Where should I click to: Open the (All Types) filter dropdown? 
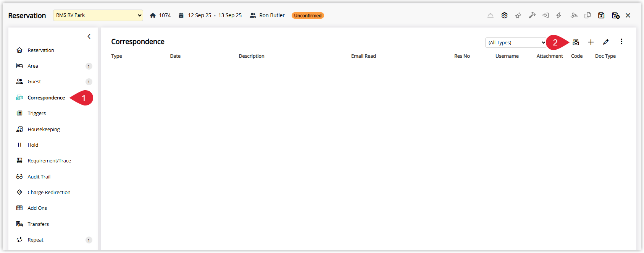click(516, 42)
